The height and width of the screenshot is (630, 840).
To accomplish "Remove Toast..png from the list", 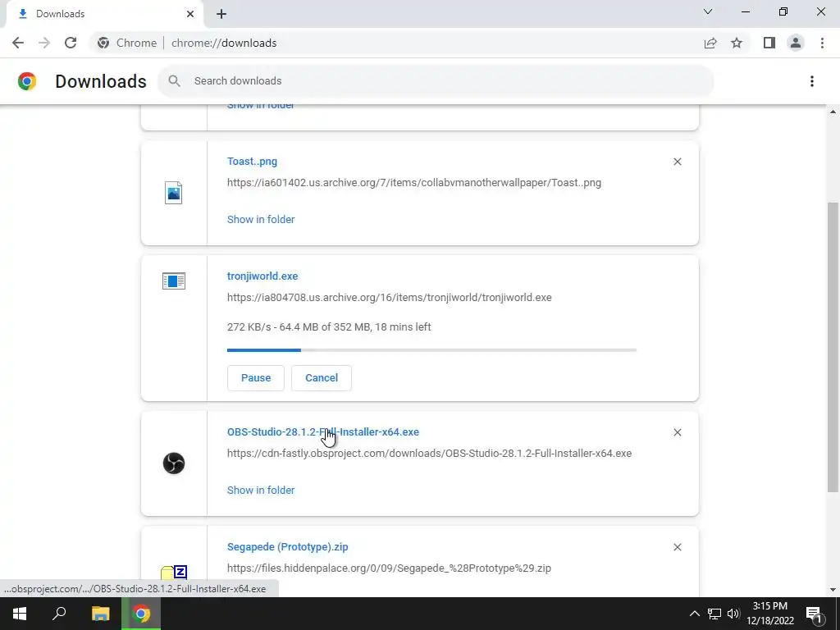I will click(x=677, y=162).
